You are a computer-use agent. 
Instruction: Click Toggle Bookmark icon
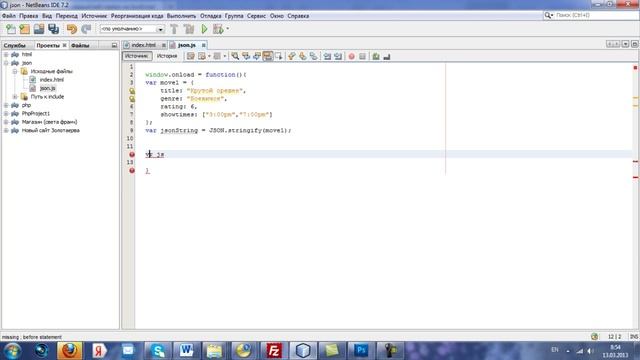(313, 56)
